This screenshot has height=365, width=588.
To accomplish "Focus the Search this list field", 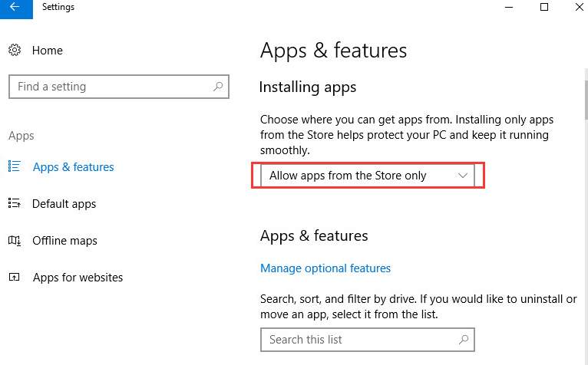I will point(368,340).
